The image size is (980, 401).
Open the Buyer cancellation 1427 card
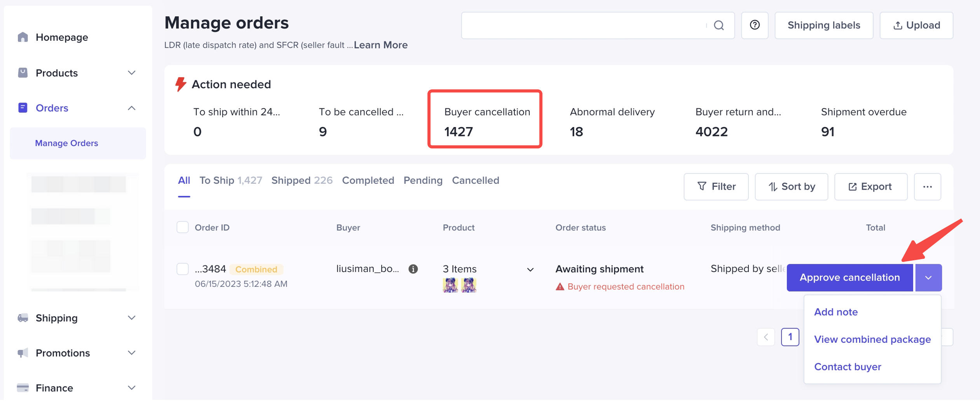point(485,119)
